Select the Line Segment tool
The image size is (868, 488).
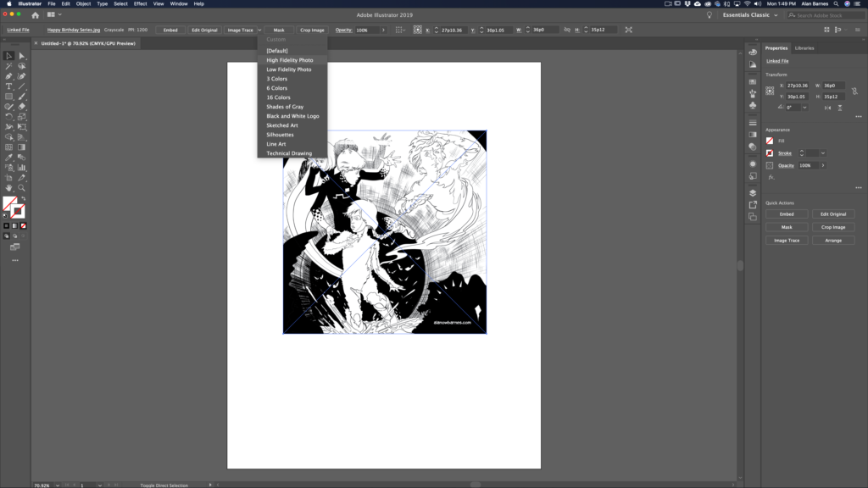21,86
